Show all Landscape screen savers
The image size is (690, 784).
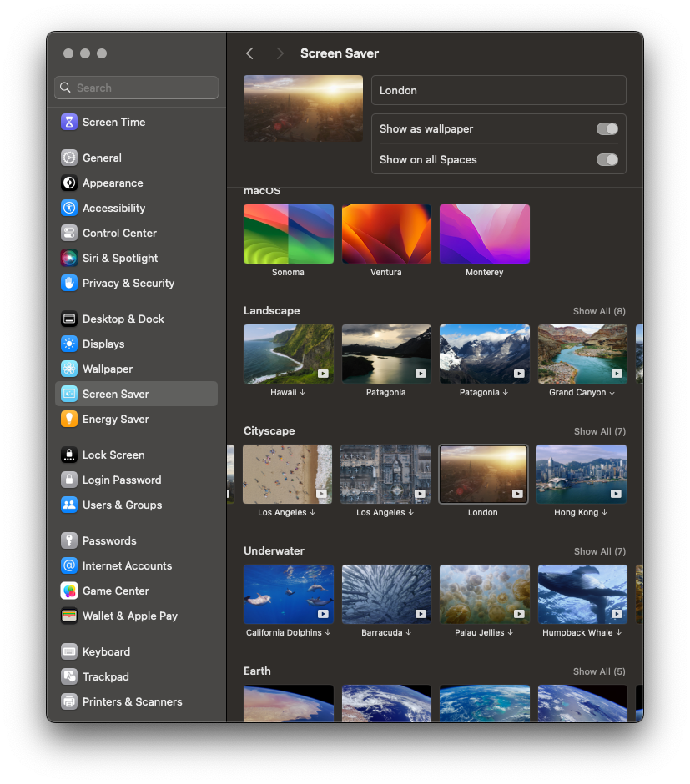tap(599, 311)
